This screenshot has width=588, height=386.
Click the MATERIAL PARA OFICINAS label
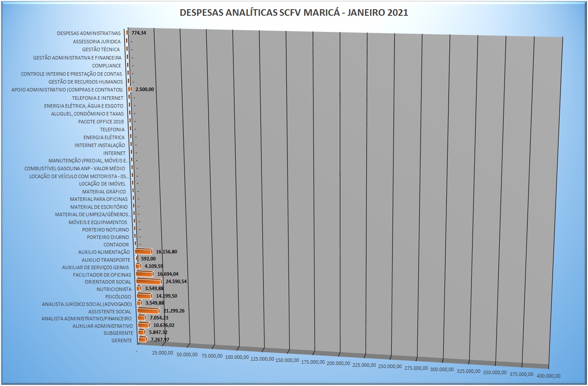pyautogui.click(x=99, y=199)
